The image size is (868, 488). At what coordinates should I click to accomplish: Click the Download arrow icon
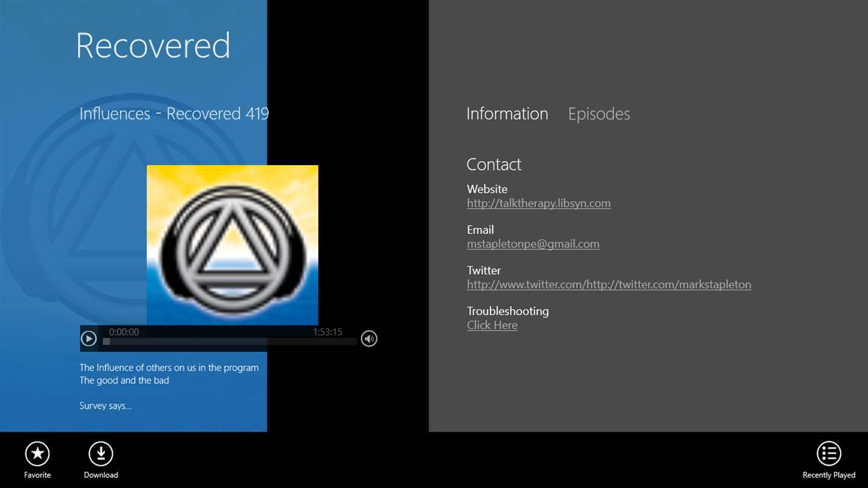[x=101, y=454]
